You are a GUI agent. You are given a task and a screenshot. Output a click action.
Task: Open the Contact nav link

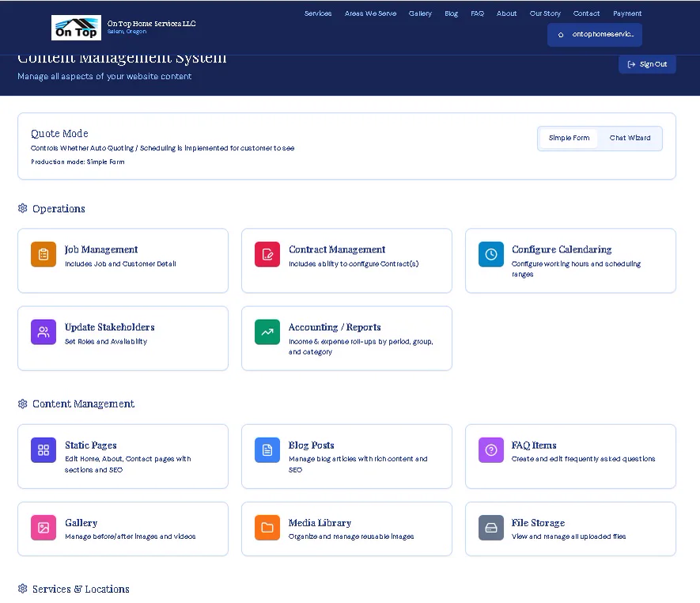(586, 13)
